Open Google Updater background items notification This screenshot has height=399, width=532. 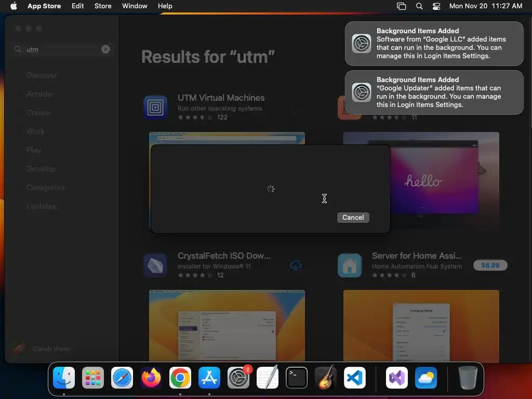[x=434, y=92]
